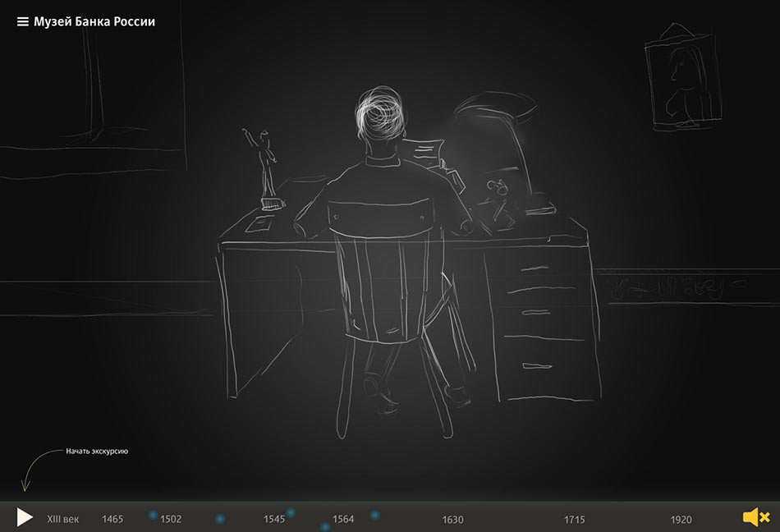Select year 1715 on the timeline
This screenshot has width=780, height=532.
point(574,519)
